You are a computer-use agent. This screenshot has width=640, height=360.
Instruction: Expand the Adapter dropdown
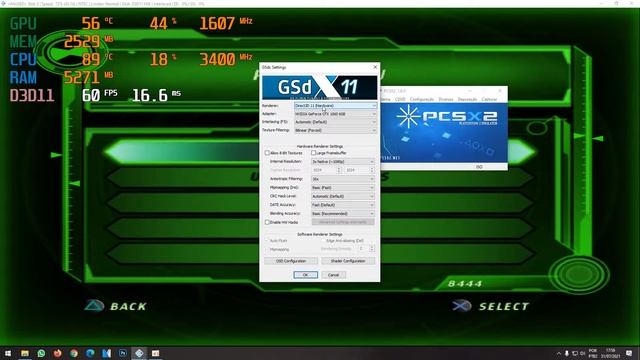tap(335, 114)
